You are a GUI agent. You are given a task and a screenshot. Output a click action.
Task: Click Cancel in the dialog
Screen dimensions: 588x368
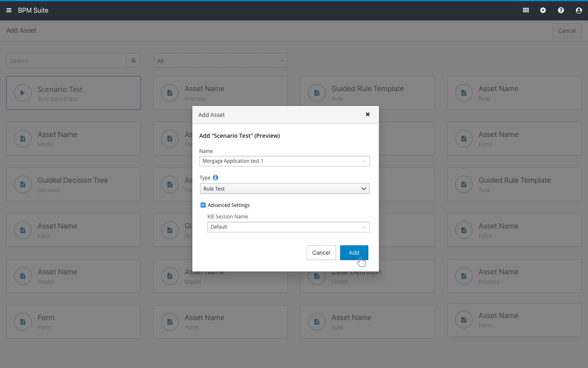pos(321,253)
